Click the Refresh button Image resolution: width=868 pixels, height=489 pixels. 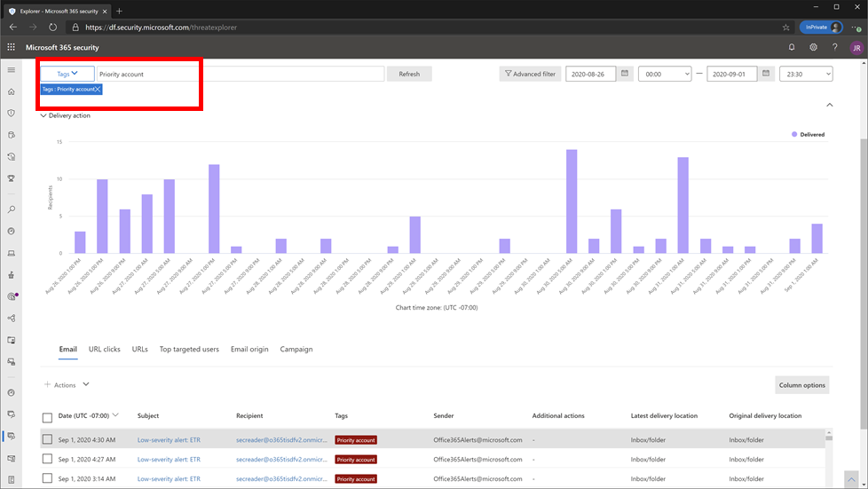(x=409, y=74)
